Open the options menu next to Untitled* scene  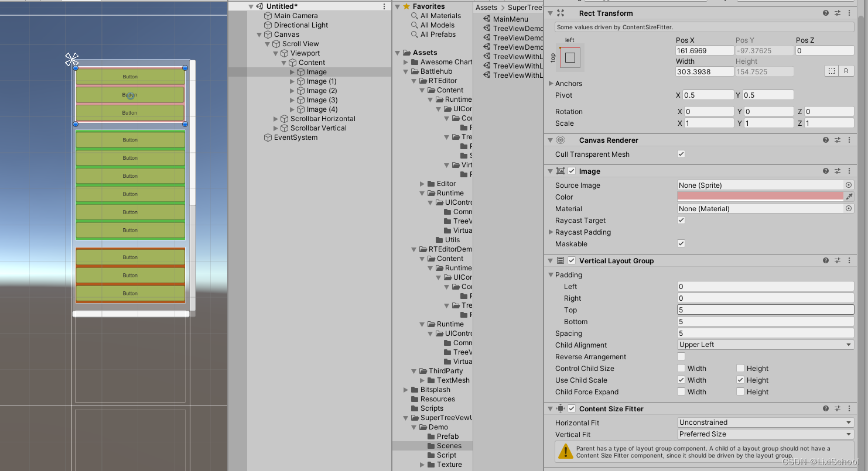[x=385, y=5]
